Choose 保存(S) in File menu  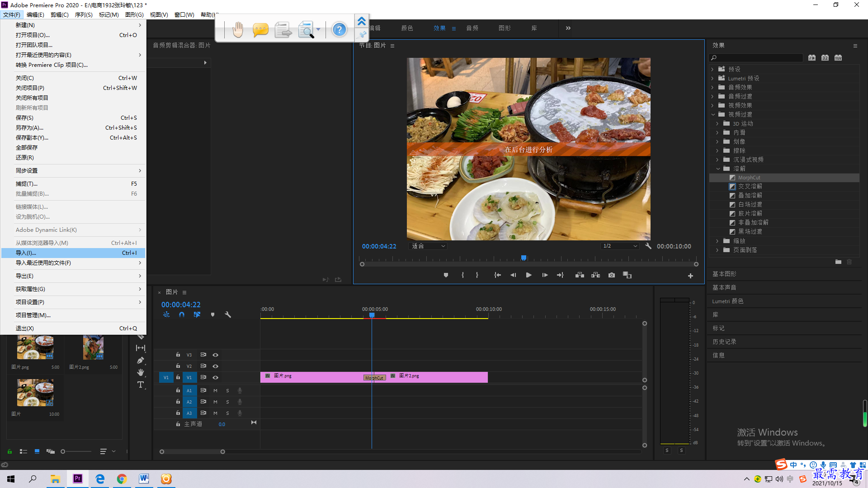pos(73,118)
